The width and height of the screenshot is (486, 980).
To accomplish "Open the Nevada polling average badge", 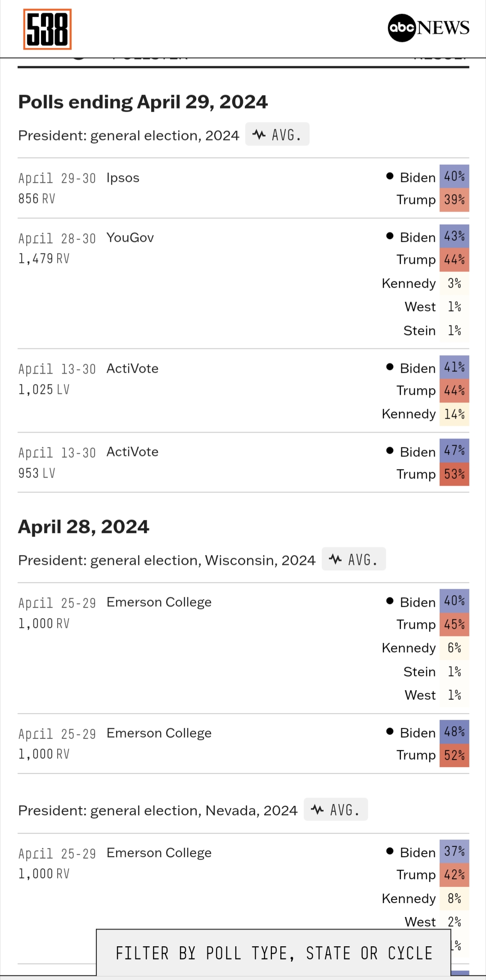I will point(336,810).
